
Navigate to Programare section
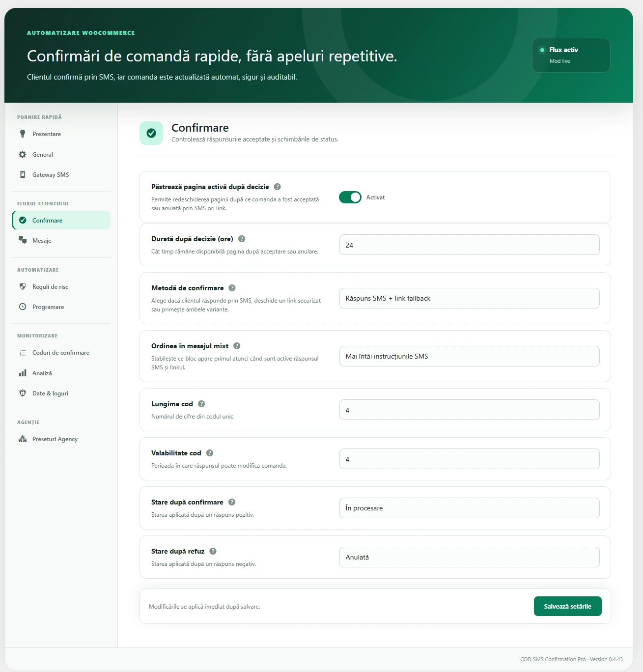(x=61, y=307)
